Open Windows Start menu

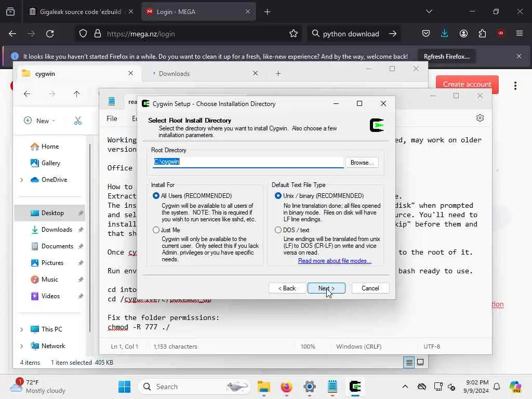[124, 387]
